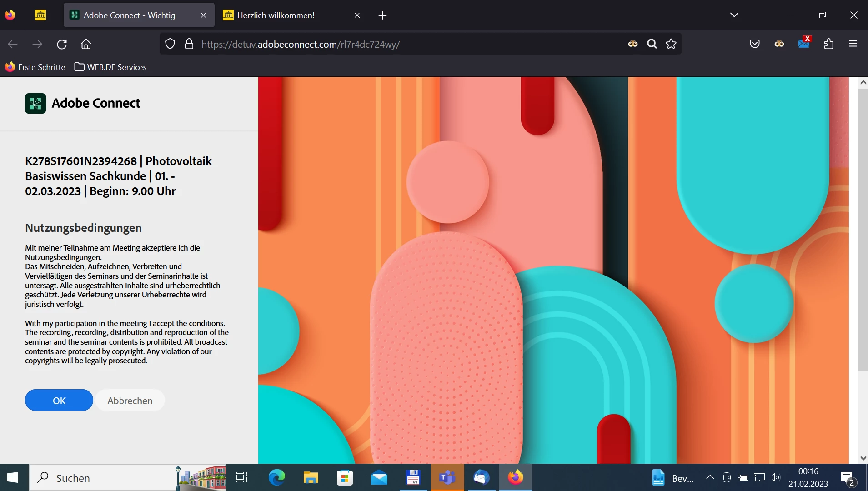The height and width of the screenshot is (491, 868).
Task: Open the floppy disk app on the taskbar
Action: pos(413,477)
